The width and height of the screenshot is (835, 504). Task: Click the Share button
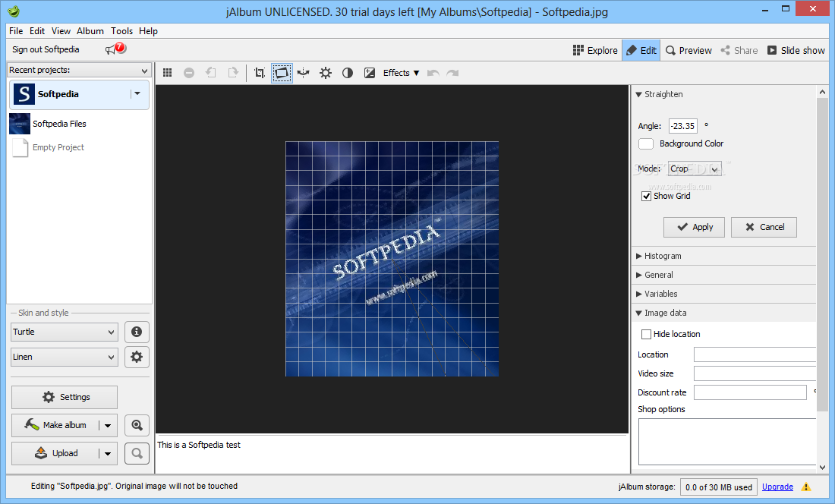(x=739, y=50)
